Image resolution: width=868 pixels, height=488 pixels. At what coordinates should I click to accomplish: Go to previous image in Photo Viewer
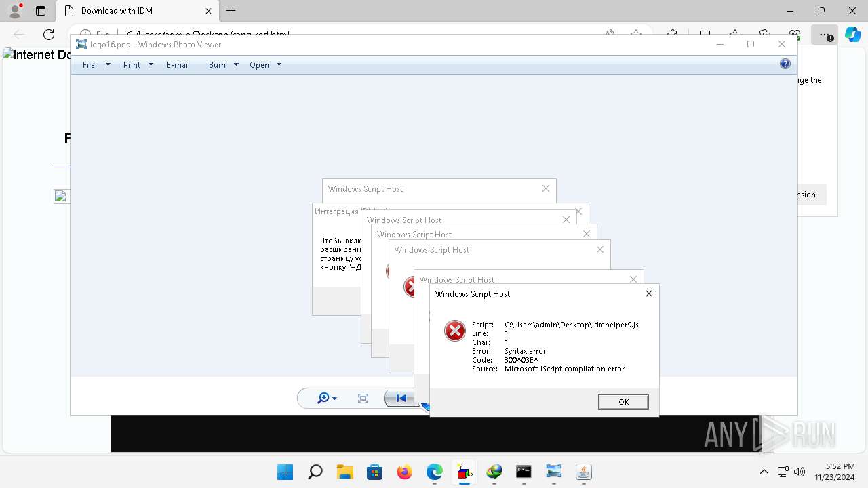(401, 399)
